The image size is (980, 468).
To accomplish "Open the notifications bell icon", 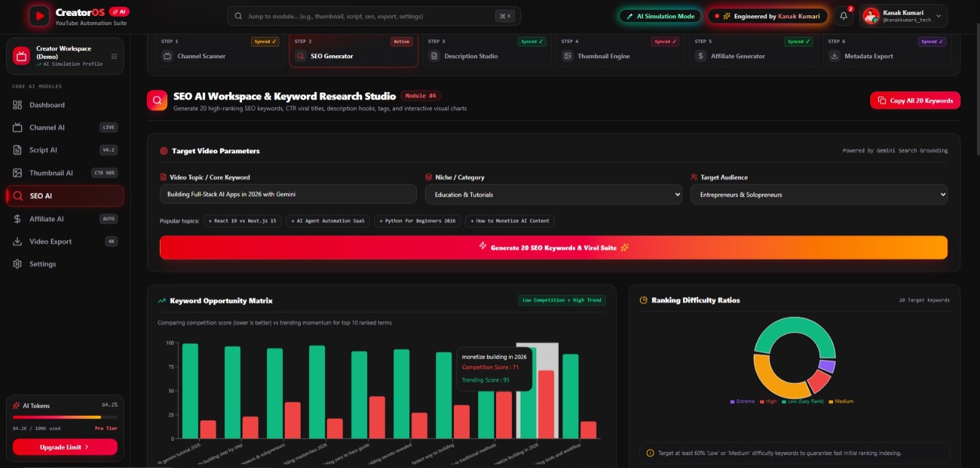I will pyautogui.click(x=843, y=17).
